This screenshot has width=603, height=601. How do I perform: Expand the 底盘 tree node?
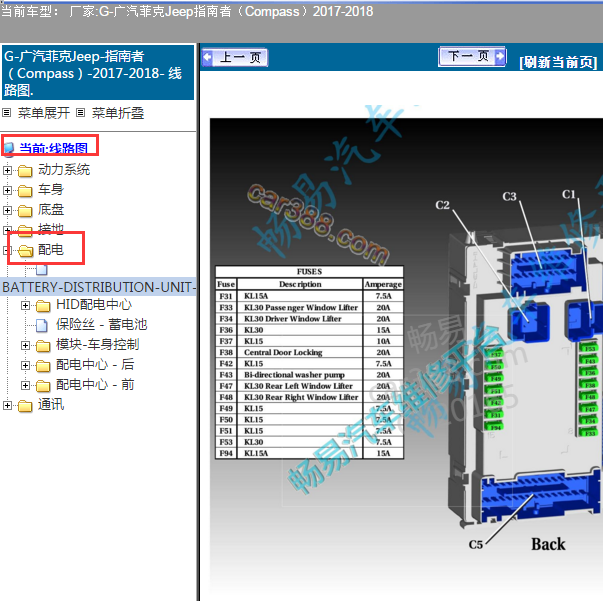(x=7, y=210)
